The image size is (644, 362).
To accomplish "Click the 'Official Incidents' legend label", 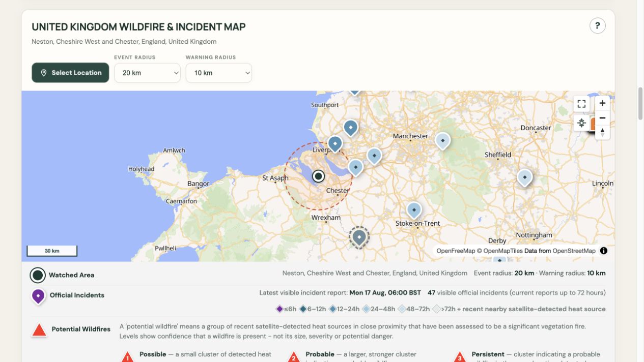I will click(x=77, y=295).
